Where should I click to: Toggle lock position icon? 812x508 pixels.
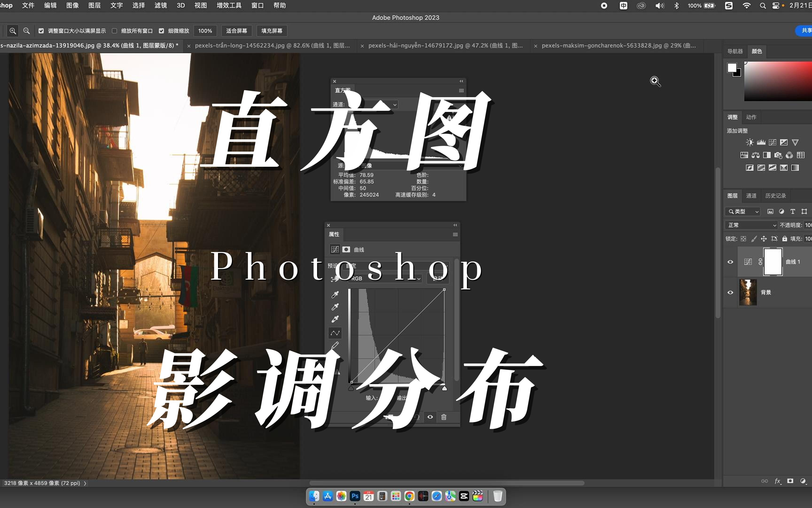click(x=764, y=238)
